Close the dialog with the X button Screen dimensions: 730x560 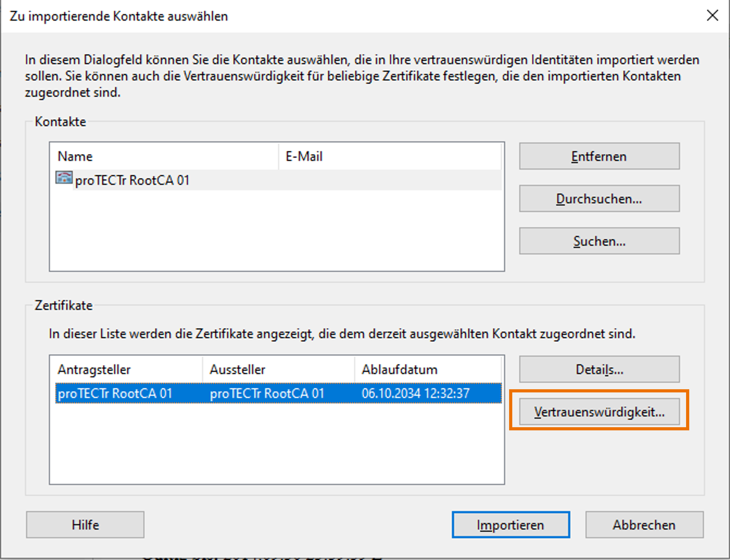coord(712,16)
